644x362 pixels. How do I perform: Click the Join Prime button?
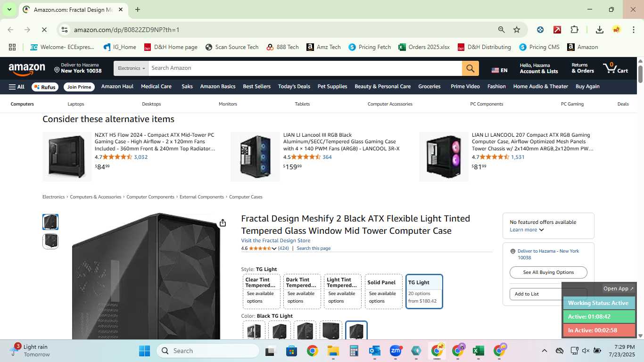[x=79, y=87]
